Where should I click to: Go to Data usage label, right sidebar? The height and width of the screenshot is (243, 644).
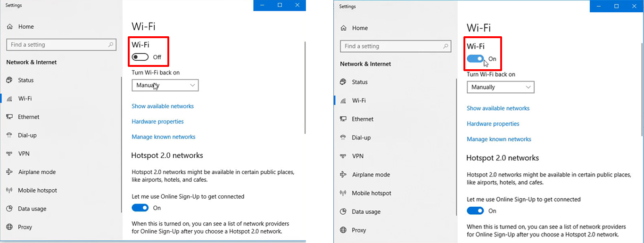pos(366,211)
